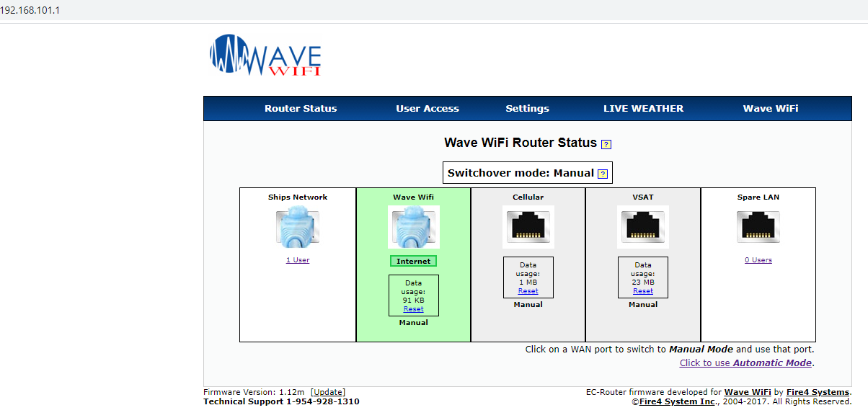The image size is (868, 418).
Task: Open help icon beside Switchover mode
Action: pos(603,174)
